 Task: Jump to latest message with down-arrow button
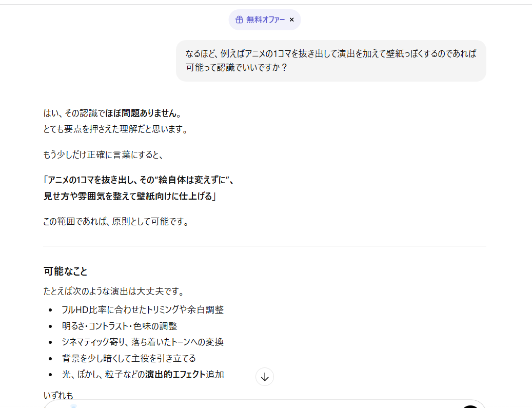click(265, 377)
